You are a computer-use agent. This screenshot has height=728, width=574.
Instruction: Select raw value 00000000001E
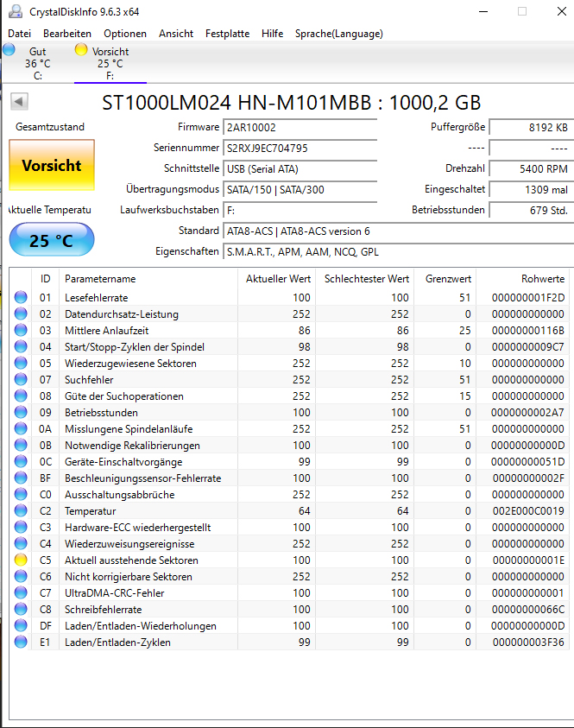click(x=528, y=560)
